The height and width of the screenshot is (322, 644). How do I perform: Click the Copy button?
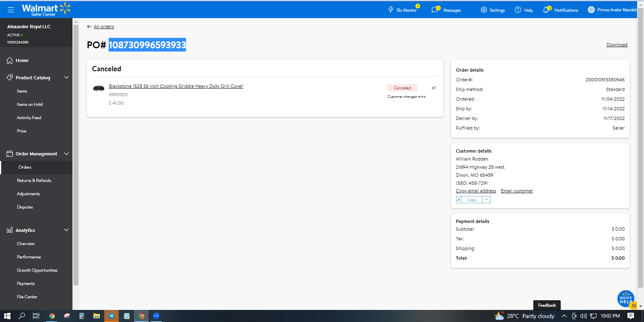(472, 200)
